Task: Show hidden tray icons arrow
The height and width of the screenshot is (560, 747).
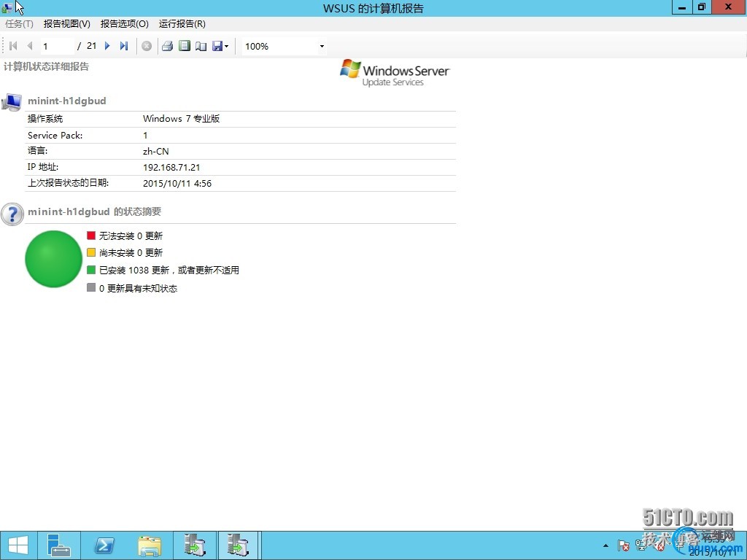Action: (x=605, y=545)
